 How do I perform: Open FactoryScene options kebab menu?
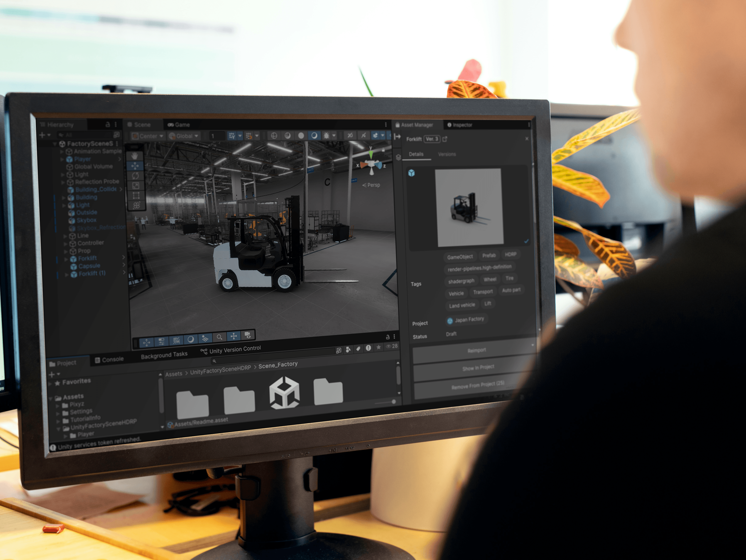[x=117, y=144]
